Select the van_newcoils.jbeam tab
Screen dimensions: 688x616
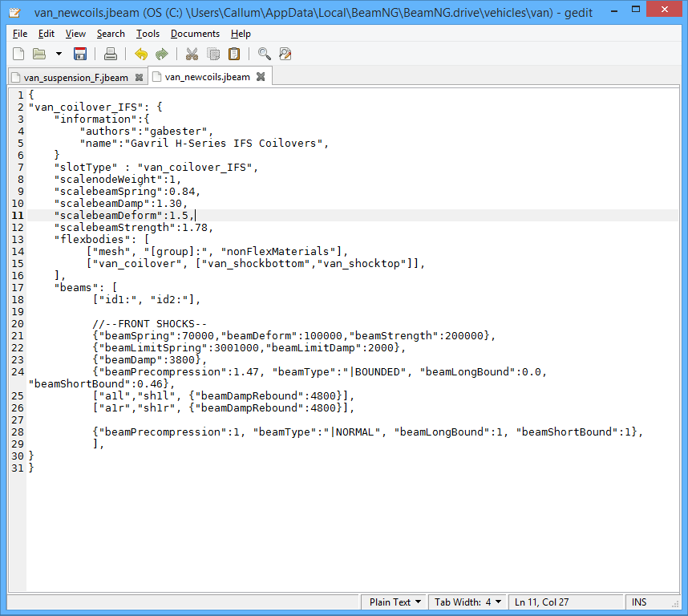pyautogui.click(x=207, y=77)
